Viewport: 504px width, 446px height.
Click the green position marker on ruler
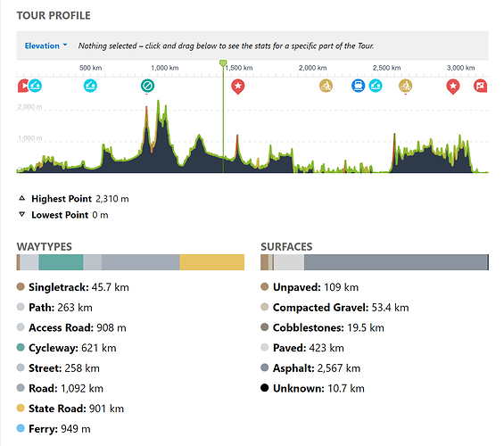[x=223, y=63]
